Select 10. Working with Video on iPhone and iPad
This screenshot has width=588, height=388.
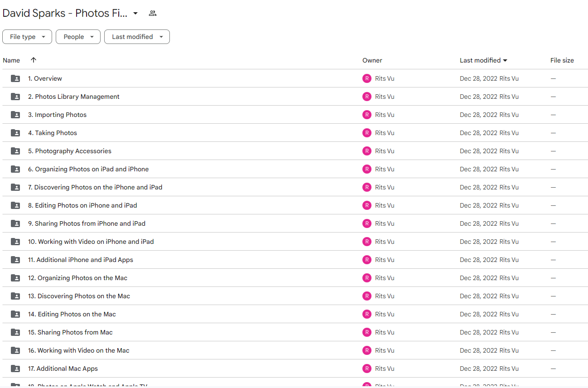(91, 242)
